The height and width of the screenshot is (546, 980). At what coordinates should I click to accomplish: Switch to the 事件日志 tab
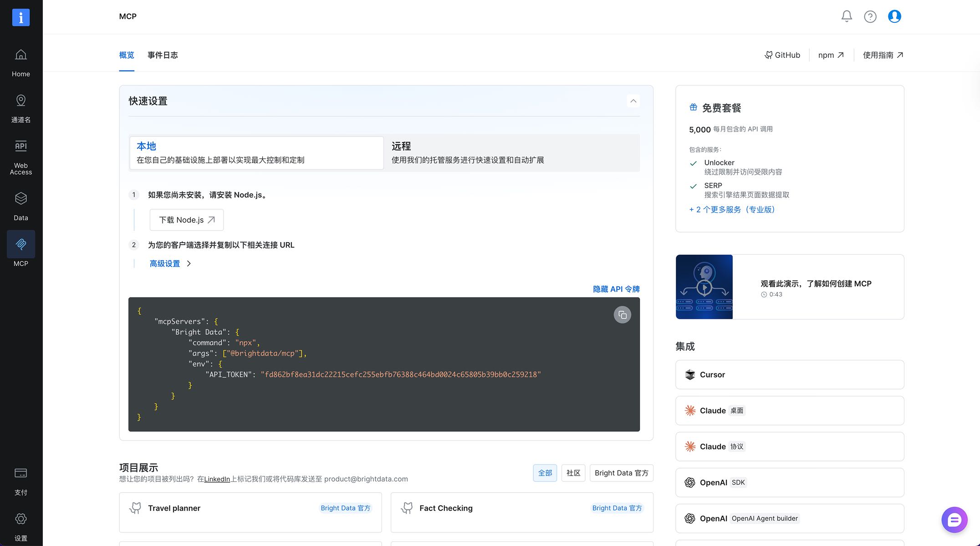click(x=163, y=55)
